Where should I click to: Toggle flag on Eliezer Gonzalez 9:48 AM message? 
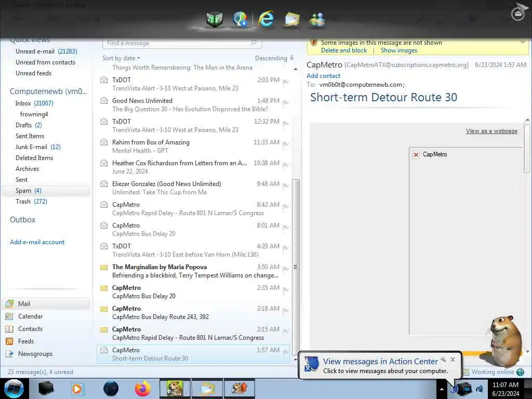tap(286, 187)
